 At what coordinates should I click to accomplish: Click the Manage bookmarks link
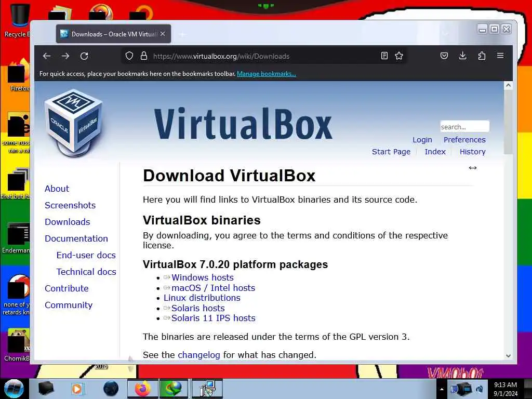tap(267, 74)
